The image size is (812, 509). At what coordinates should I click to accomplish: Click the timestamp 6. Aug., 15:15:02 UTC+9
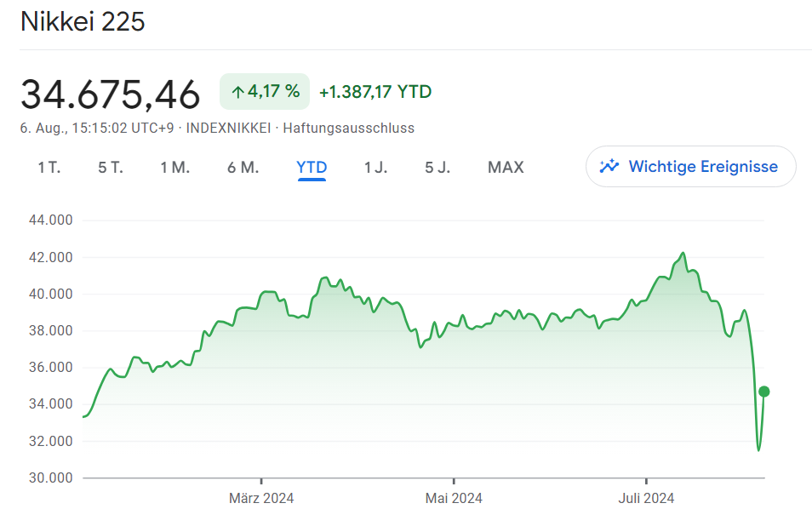coord(97,128)
